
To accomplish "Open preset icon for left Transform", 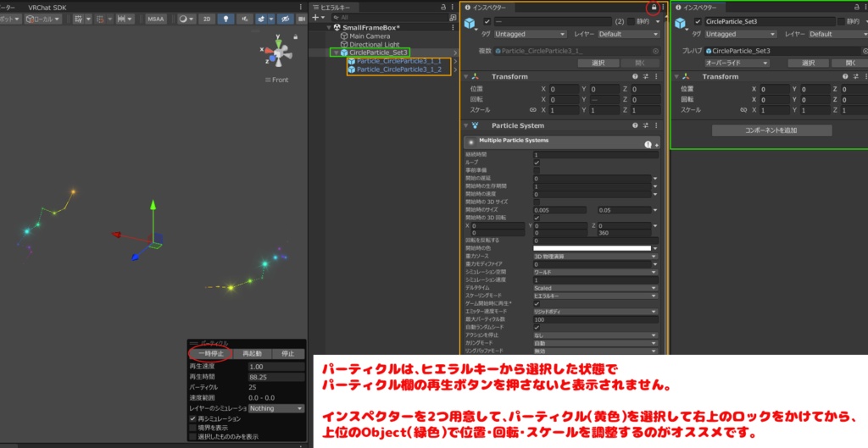I will pyautogui.click(x=645, y=77).
